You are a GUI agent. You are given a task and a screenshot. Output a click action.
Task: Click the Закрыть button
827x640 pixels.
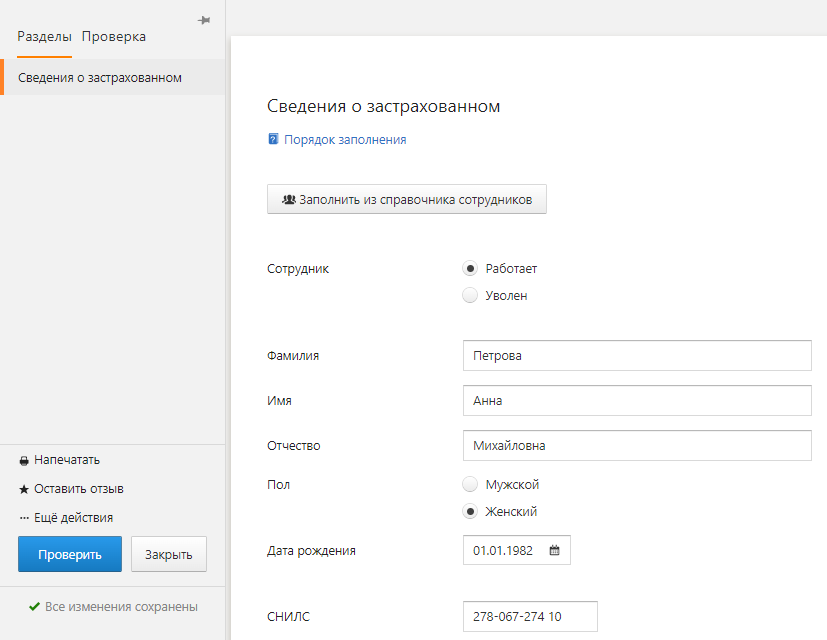(169, 554)
